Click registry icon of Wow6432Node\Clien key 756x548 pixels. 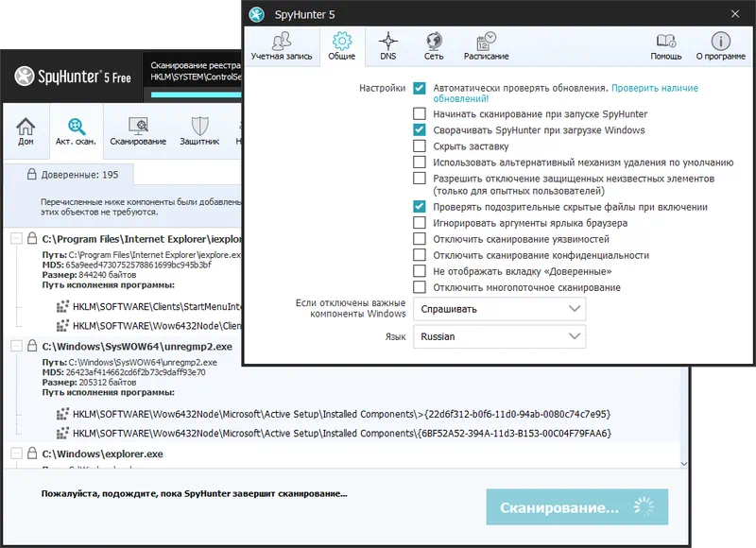pos(62,326)
